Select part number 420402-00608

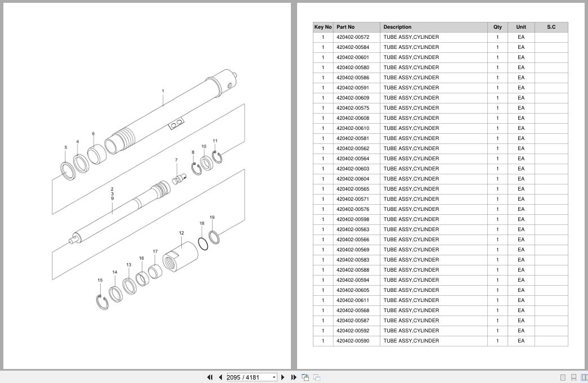click(352, 118)
